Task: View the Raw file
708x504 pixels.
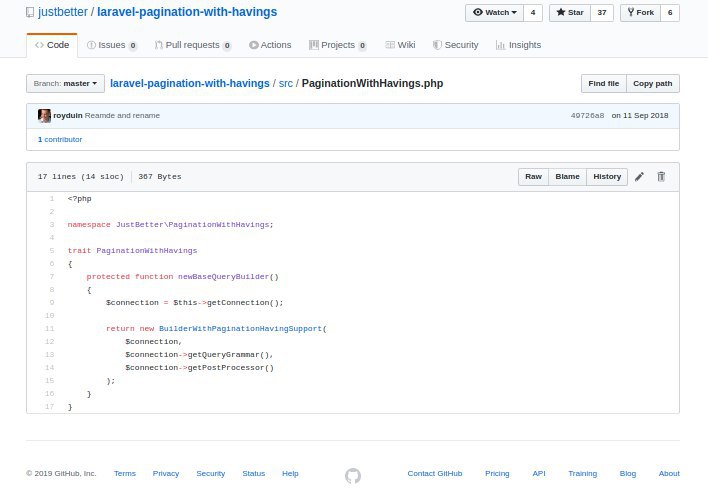Action: (533, 177)
